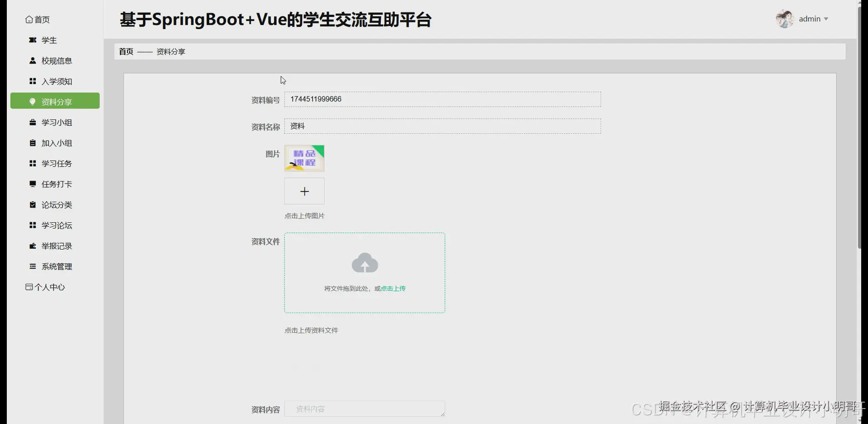Click the 首页 breadcrumb link
The height and width of the screenshot is (424, 868).
(126, 51)
